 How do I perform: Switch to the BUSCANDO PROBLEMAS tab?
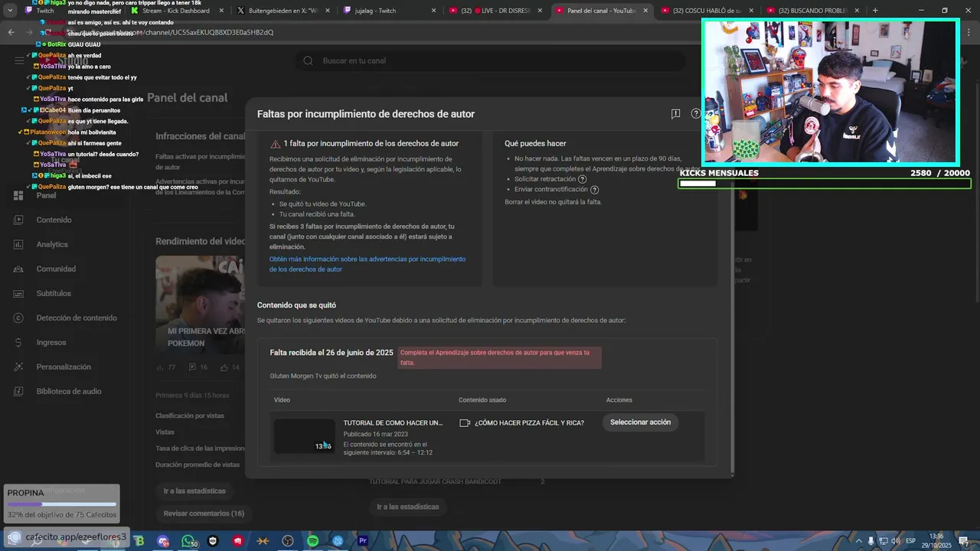tap(812, 11)
